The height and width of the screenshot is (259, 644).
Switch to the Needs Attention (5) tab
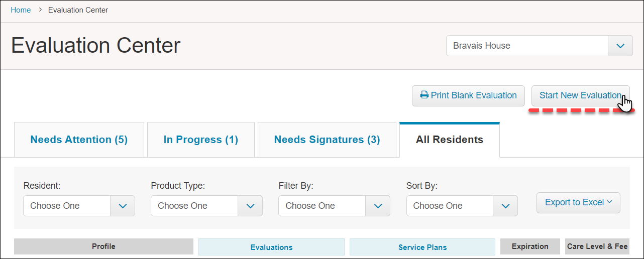coord(79,140)
